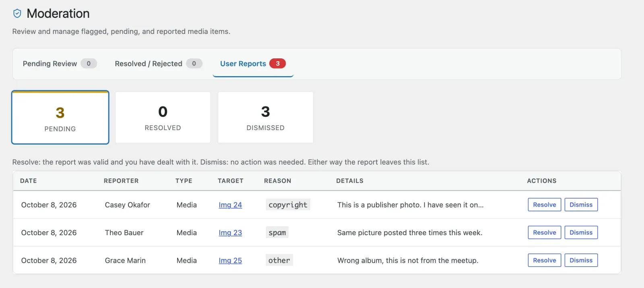Click Media type in Casey Okafor's row
Screen dimensions: 644x288
pyautogui.click(x=187, y=205)
